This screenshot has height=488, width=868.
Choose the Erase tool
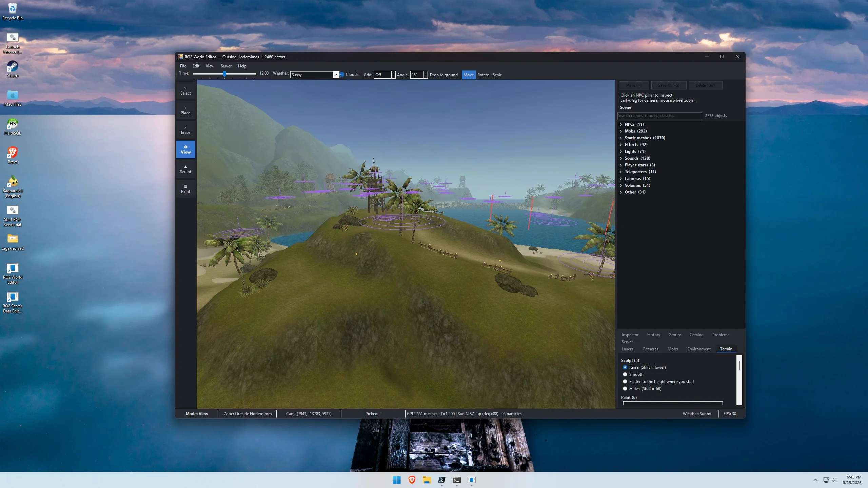185,130
